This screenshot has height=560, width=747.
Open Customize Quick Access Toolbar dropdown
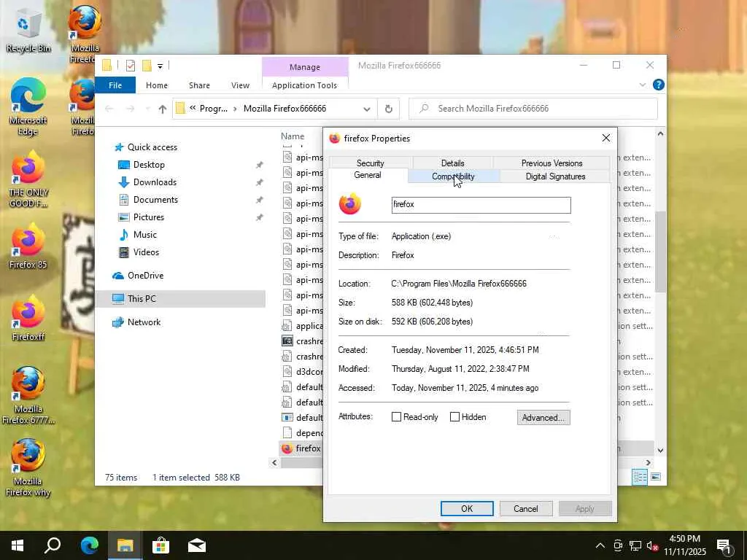[x=160, y=66]
